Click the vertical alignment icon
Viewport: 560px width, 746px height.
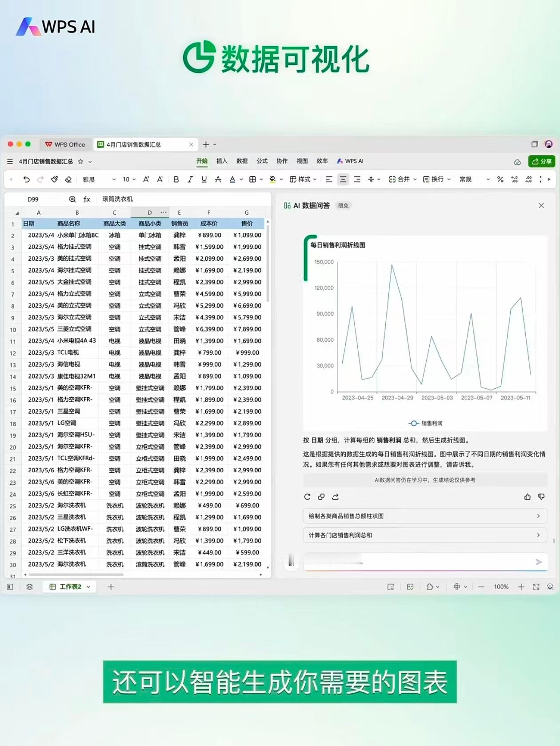371,179
